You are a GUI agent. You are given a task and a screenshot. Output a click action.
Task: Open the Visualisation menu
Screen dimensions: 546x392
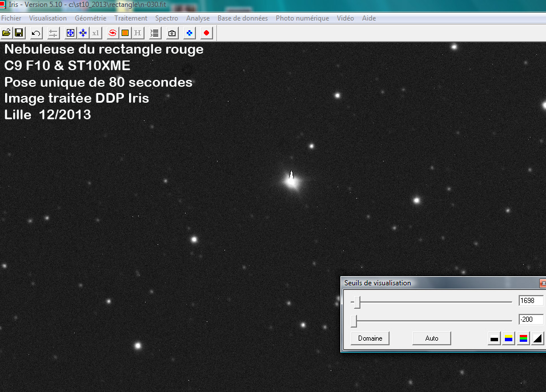pyautogui.click(x=48, y=18)
